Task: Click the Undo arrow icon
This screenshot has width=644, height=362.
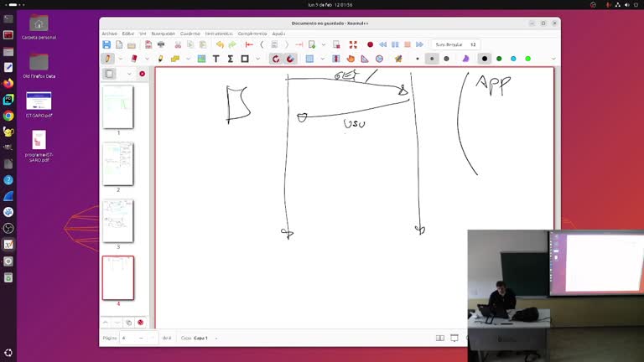Action: (220, 44)
